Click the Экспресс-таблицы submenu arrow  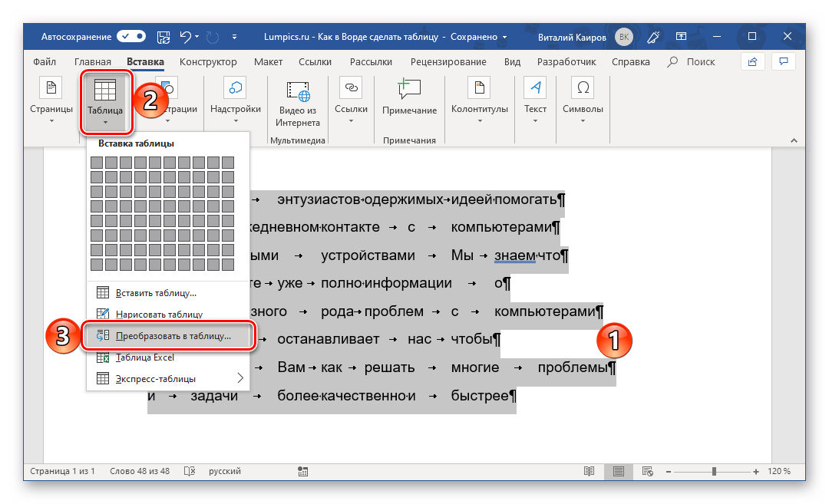pyautogui.click(x=240, y=378)
